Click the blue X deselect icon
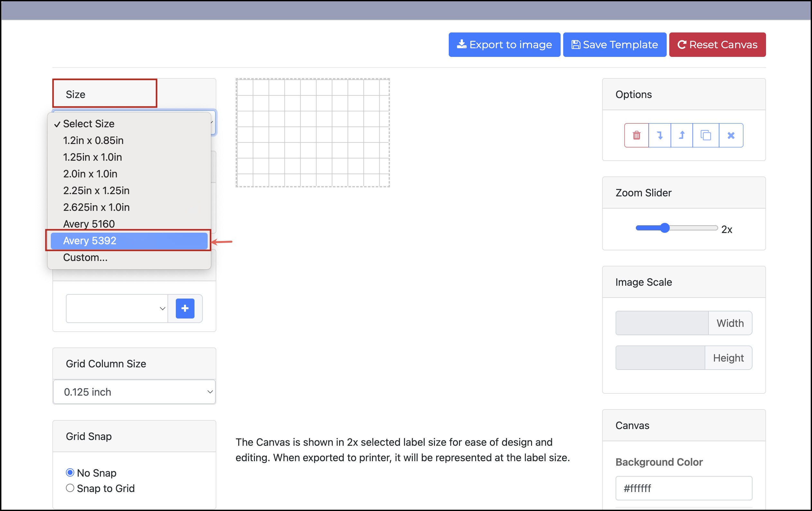The height and width of the screenshot is (511, 812). click(x=731, y=136)
